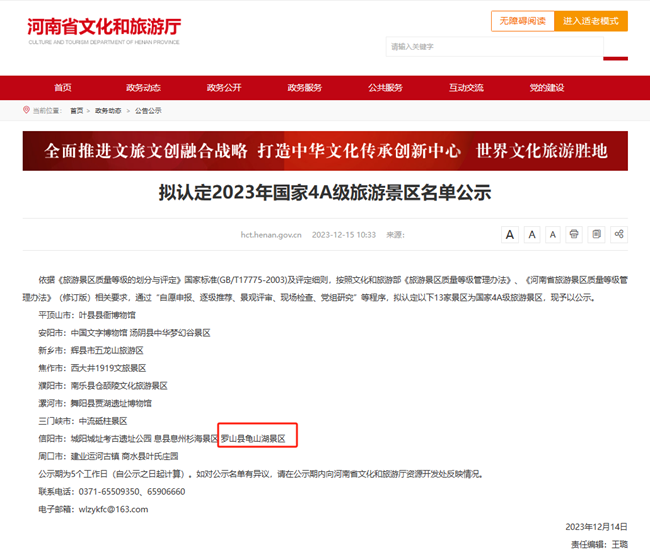Open the share icon options
Viewport: 650px width, 557px height.
(618, 234)
